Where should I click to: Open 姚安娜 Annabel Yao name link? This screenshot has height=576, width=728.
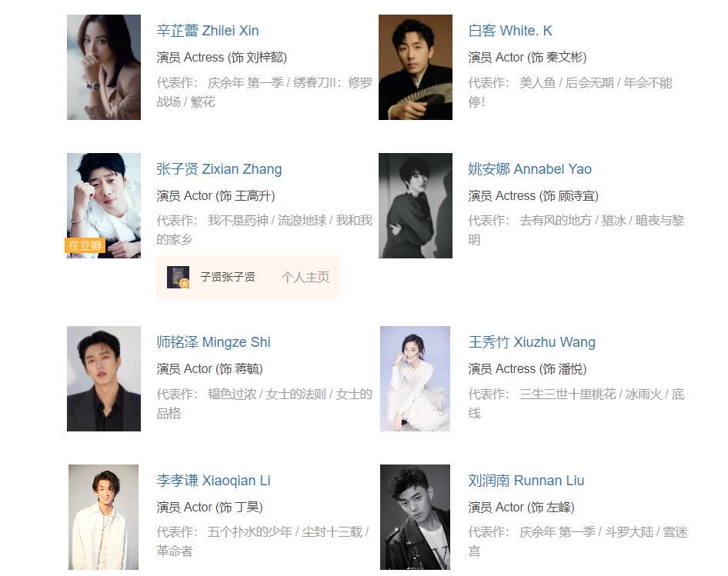click(529, 169)
